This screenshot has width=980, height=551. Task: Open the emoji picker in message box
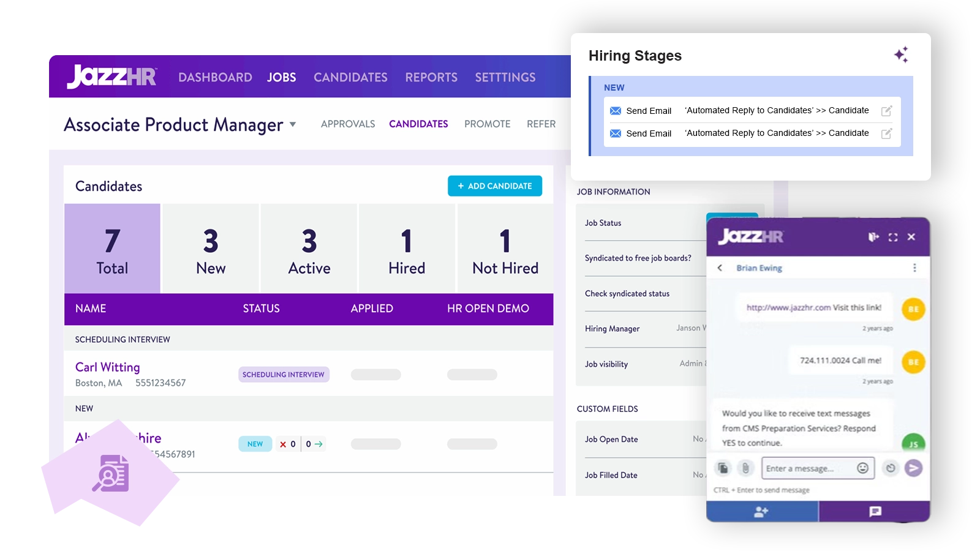pyautogui.click(x=862, y=468)
